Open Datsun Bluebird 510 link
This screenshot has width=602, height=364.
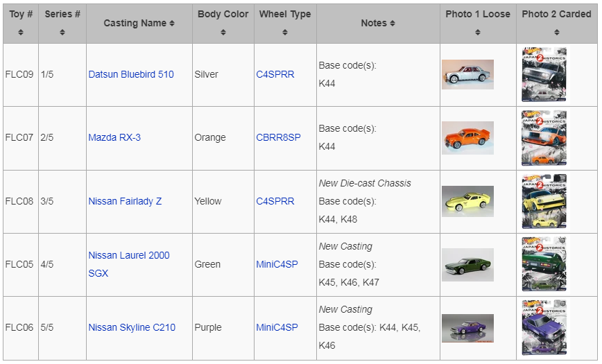[x=131, y=74]
